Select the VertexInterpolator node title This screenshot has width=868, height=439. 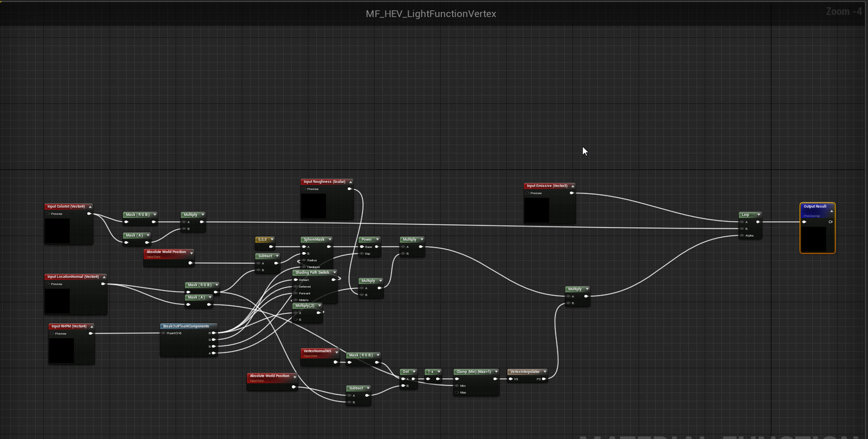coord(525,372)
